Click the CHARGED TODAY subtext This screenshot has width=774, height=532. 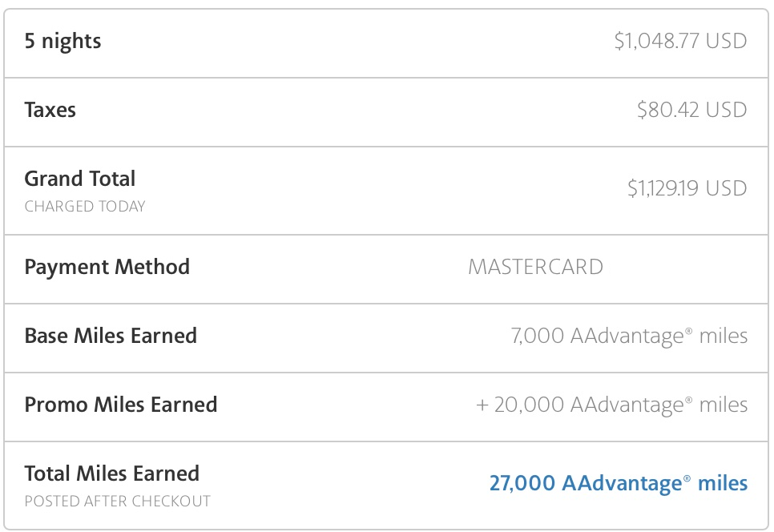coord(85,206)
